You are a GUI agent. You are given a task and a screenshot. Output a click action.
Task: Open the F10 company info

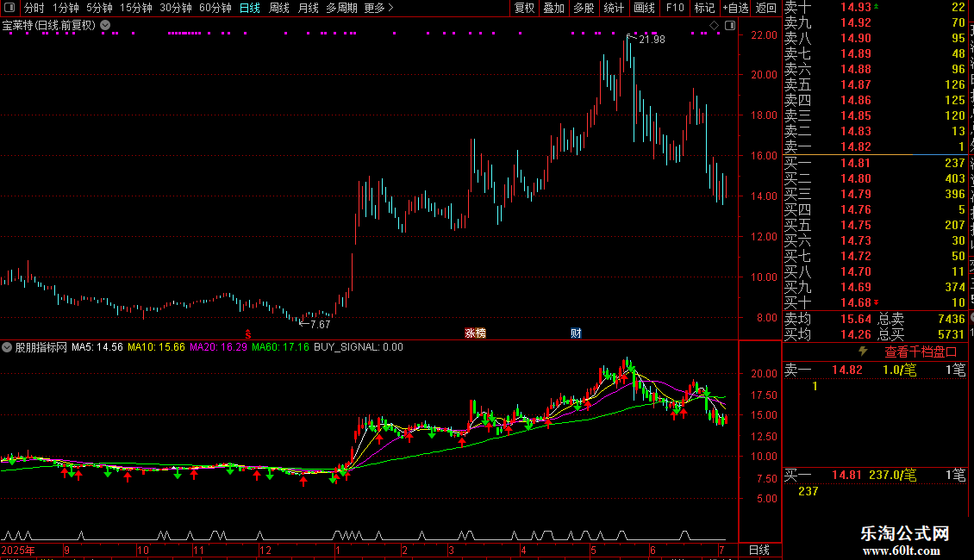coord(675,8)
